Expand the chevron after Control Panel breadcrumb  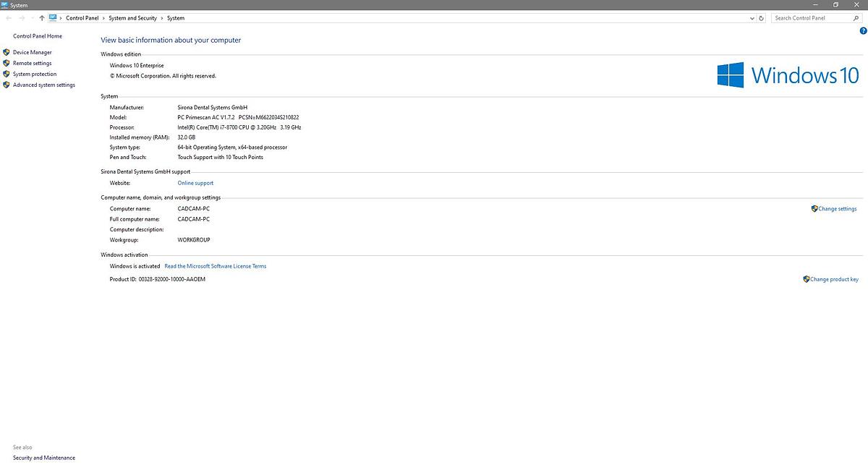click(x=103, y=18)
